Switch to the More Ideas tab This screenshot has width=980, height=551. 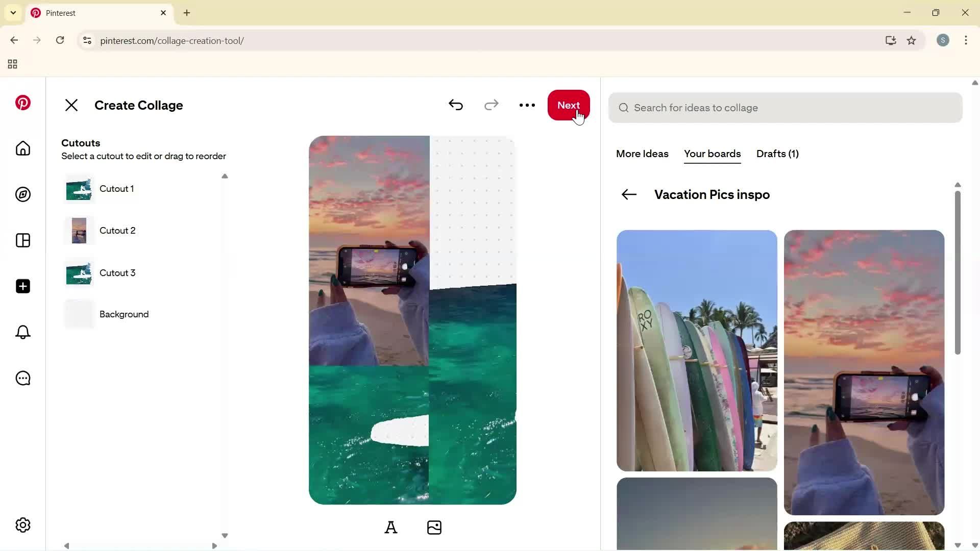pyautogui.click(x=642, y=154)
